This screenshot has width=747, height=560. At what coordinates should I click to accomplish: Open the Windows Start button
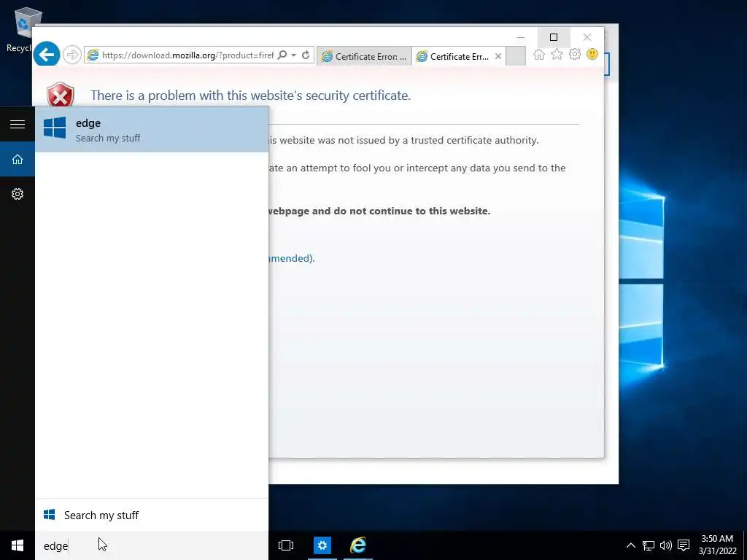pos(18,545)
